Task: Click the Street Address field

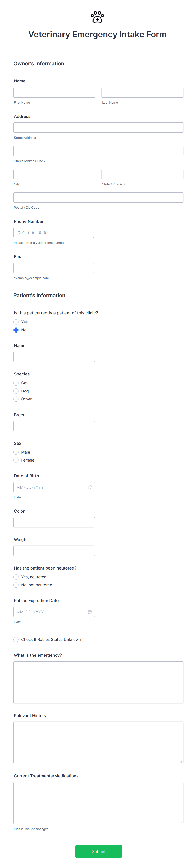Action: [98, 127]
